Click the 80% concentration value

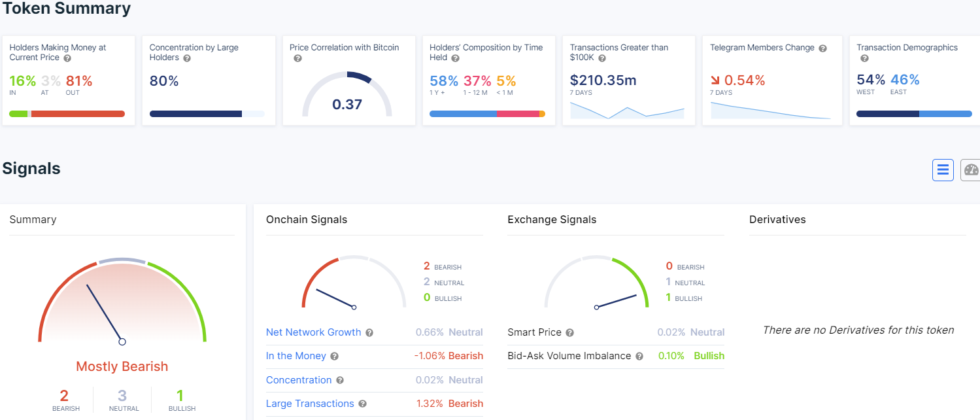[x=164, y=81]
